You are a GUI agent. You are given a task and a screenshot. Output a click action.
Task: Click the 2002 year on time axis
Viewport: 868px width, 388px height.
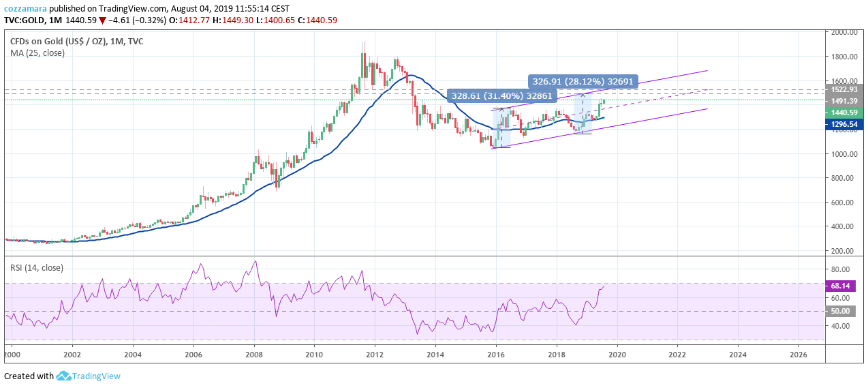(x=72, y=355)
